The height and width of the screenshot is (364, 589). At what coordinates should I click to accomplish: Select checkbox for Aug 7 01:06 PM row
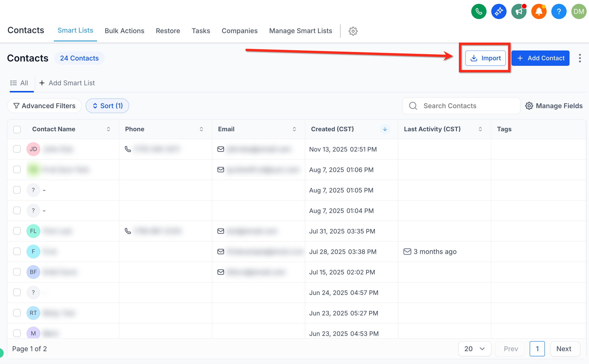click(17, 169)
